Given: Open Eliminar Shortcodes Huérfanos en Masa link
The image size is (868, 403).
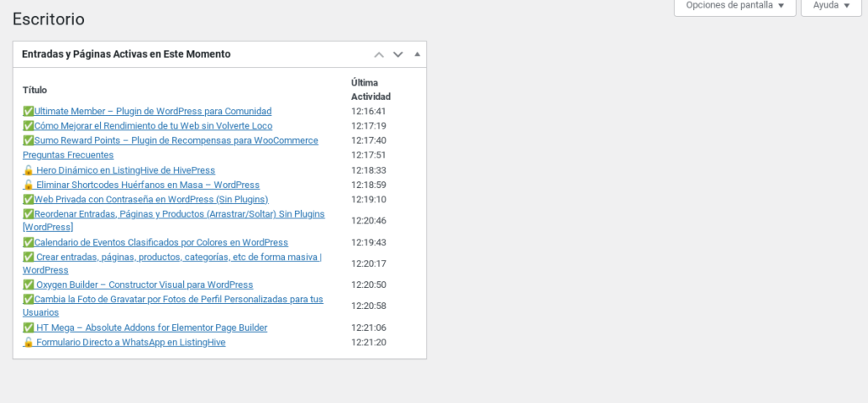Looking at the screenshot, I should 142,185.
